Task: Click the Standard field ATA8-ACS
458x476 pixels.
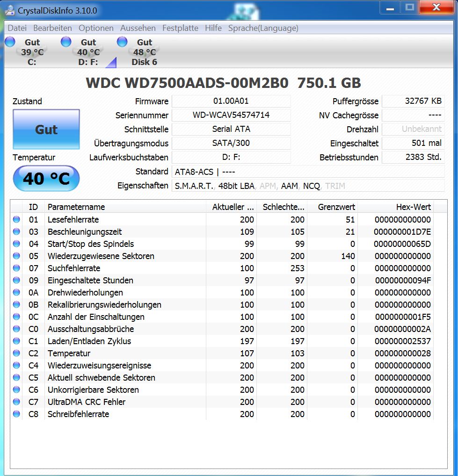Action: click(308, 172)
